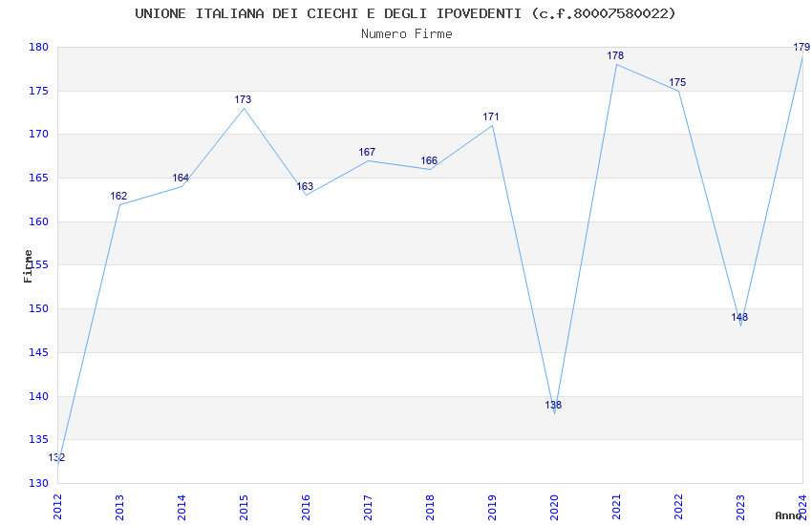
Task: Click the y-axis tick label 170
Action: pyautogui.click(x=39, y=135)
